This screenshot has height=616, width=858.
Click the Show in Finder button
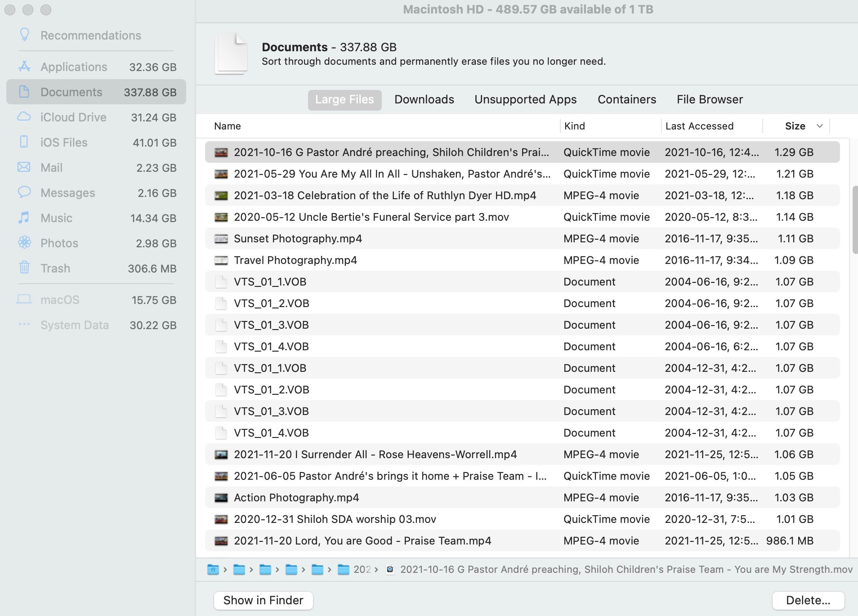click(x=263, y=600)
